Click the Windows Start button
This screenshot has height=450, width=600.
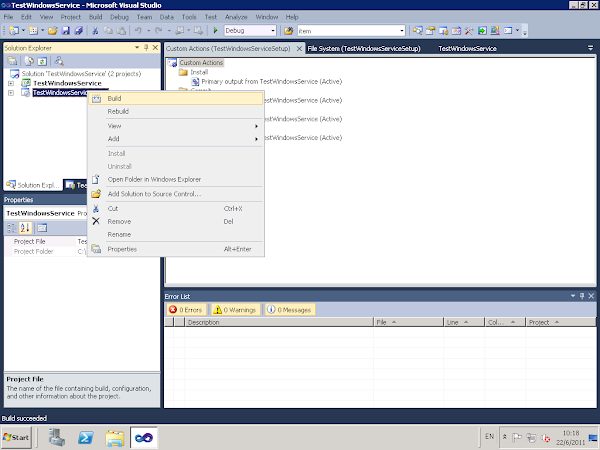16,437
